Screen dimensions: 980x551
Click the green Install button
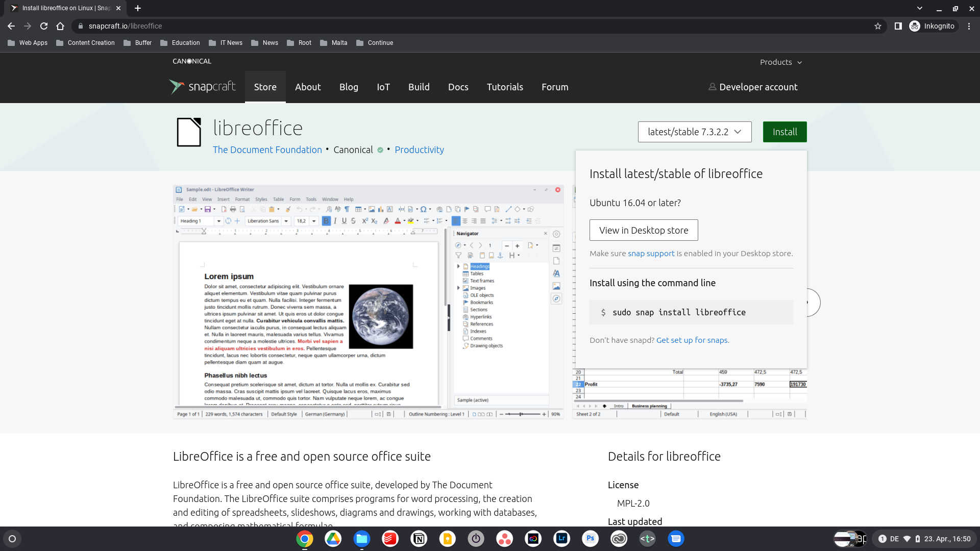[x=785, y=132]
